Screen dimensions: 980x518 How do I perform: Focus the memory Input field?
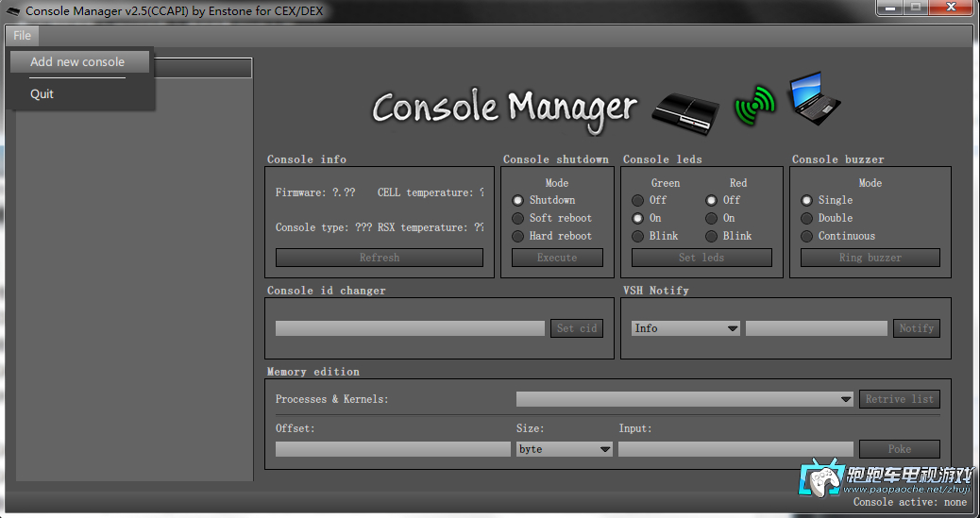[735, 448]
